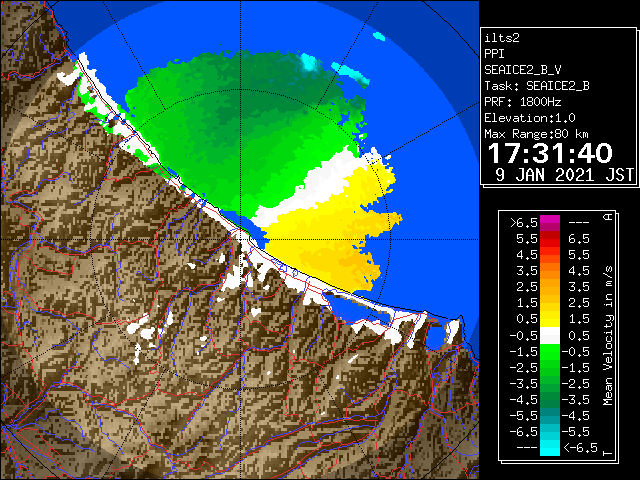Click the white near-zero velocity legend swatch
Screen dimensions: 640x480
(550, 336)
